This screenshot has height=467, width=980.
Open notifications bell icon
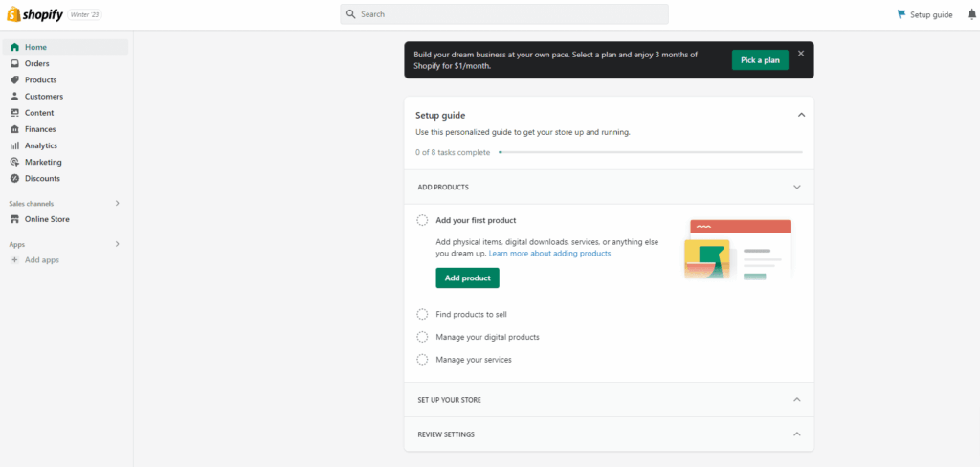[x=971, y=14]
